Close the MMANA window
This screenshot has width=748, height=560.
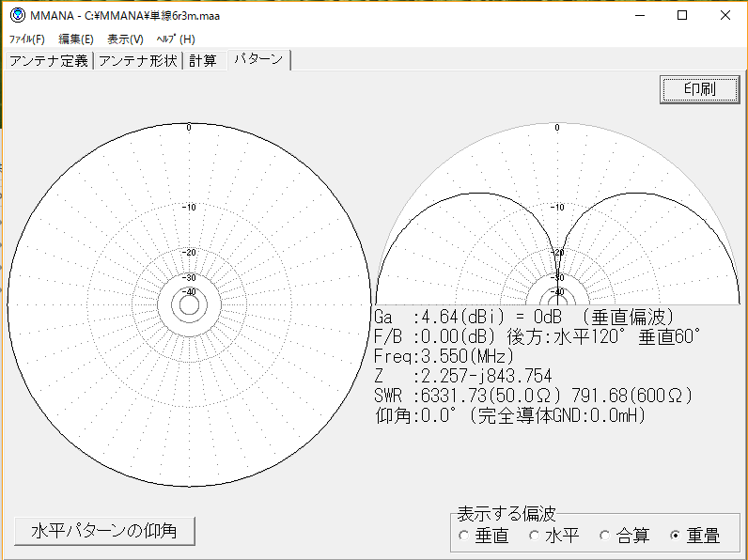tap(725, 15)
